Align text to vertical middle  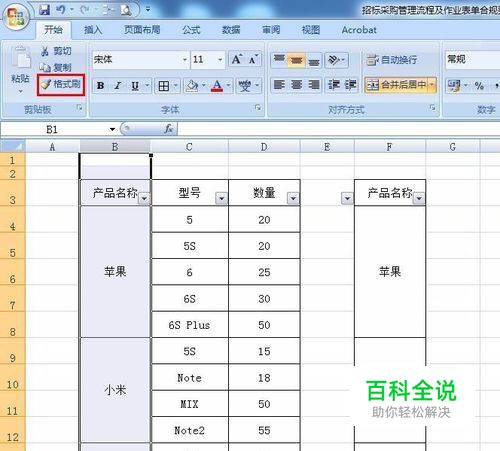[296, 60]
